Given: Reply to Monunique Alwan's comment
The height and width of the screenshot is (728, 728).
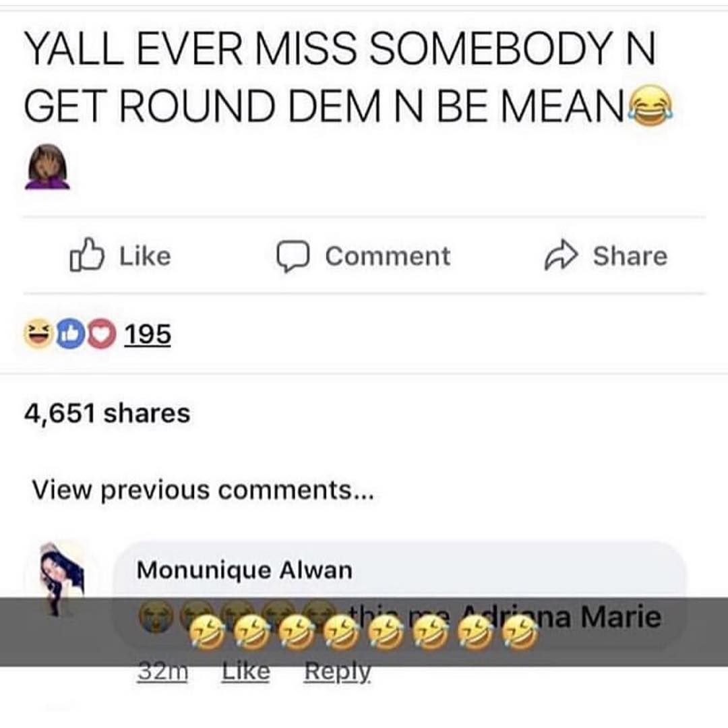Looking at the screenshot, I should (338, 672).
